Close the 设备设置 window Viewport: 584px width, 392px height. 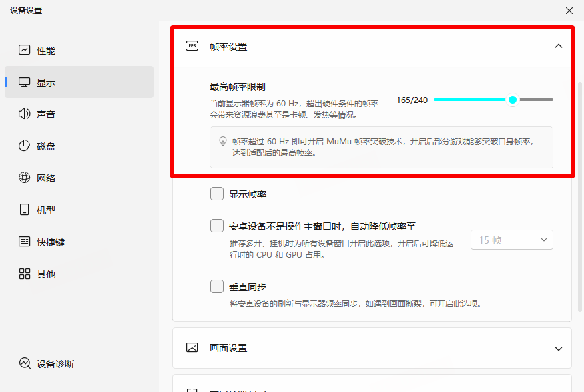[x=569, y=11]
